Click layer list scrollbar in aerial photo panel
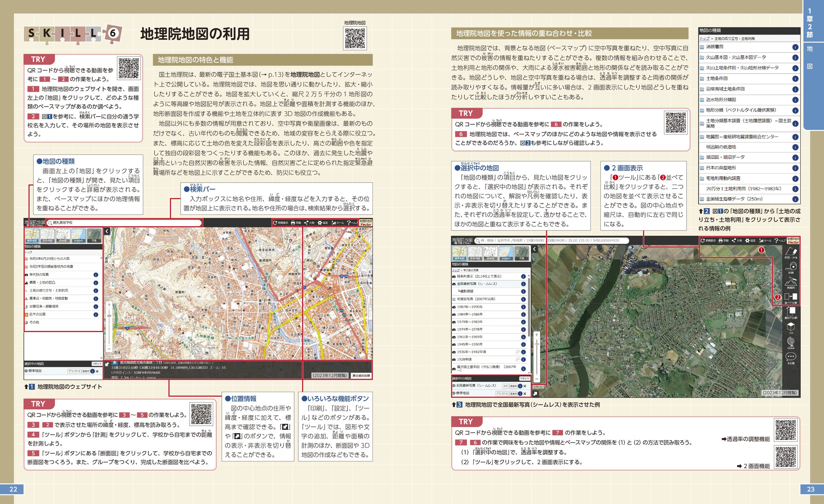This screenshot has width=824, height=504. pyautogui.click(x=529, y=307)
